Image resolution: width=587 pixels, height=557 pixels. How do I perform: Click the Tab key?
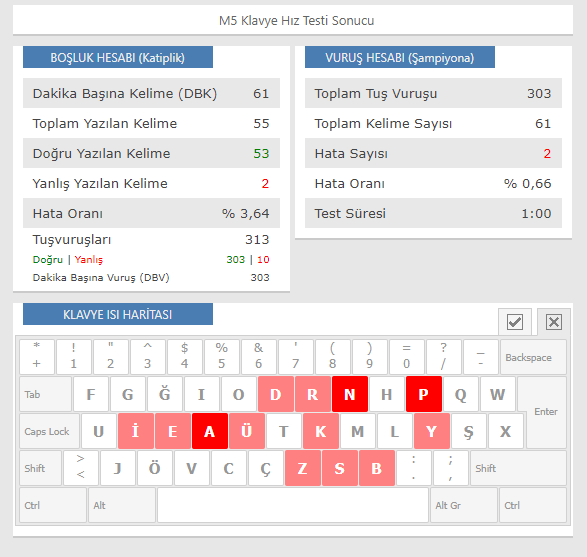click(45, 394)
